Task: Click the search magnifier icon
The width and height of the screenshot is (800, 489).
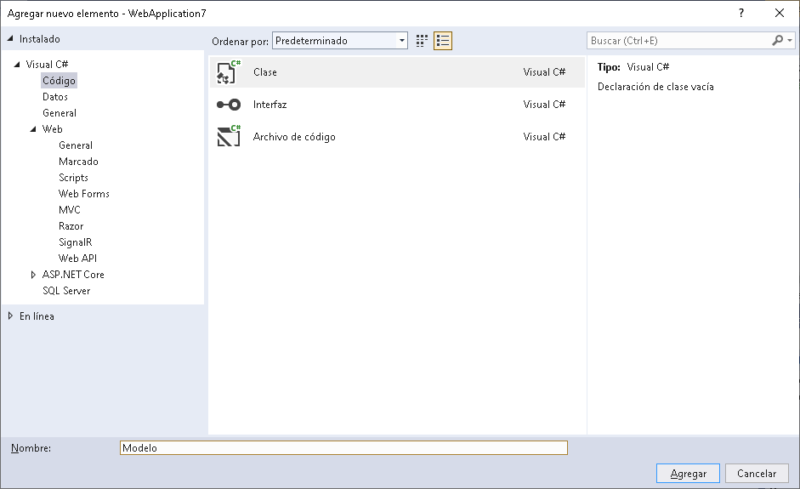Action: pyautogui.click(x=778, y=40)
